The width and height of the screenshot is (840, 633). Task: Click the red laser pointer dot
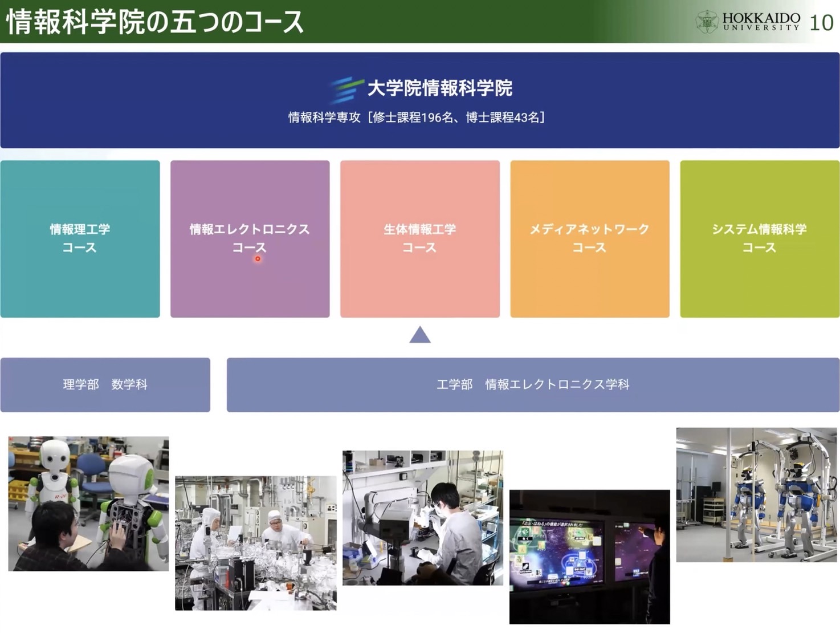tap(258, 259)
